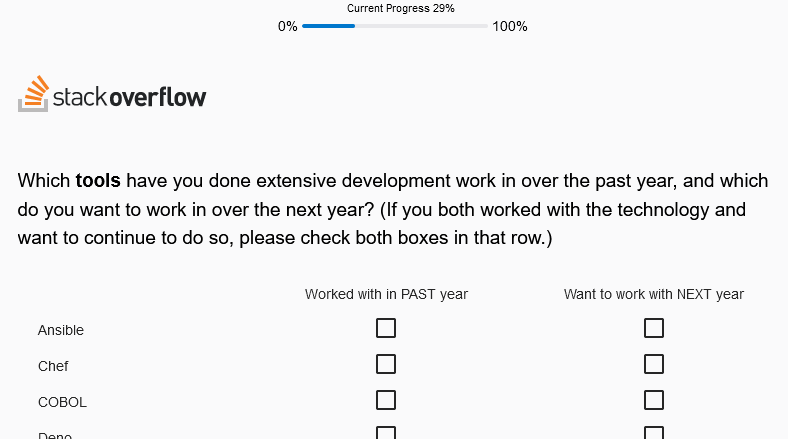Image resolution: width=788 pixels, height=439 pixels.
Task: Click the blue survey progress bar
Action: (394, 26)
